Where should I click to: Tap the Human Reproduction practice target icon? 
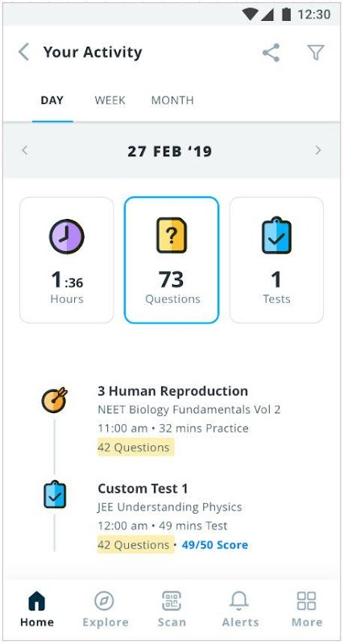(x=54, y=400)
